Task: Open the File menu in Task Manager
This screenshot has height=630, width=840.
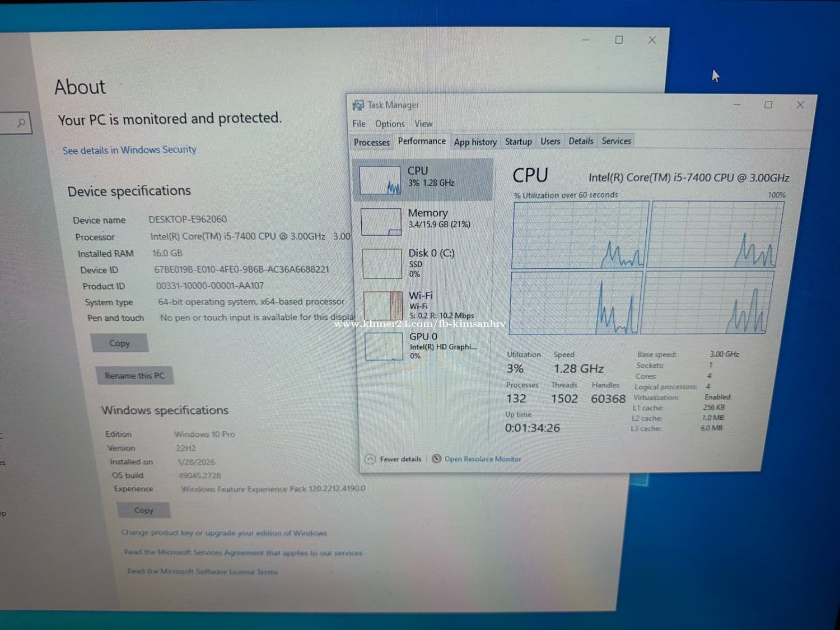Action: click(359, 124)
